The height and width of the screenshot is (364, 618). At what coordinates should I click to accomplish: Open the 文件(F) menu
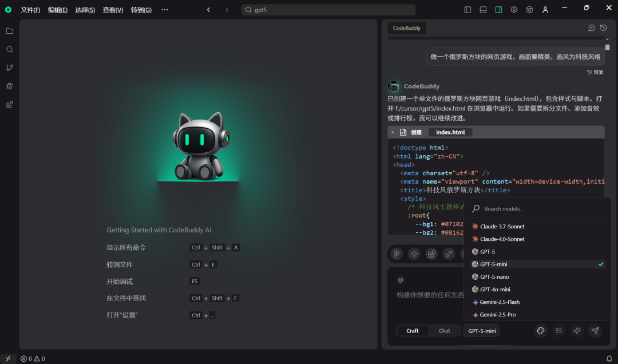(30, 10)
